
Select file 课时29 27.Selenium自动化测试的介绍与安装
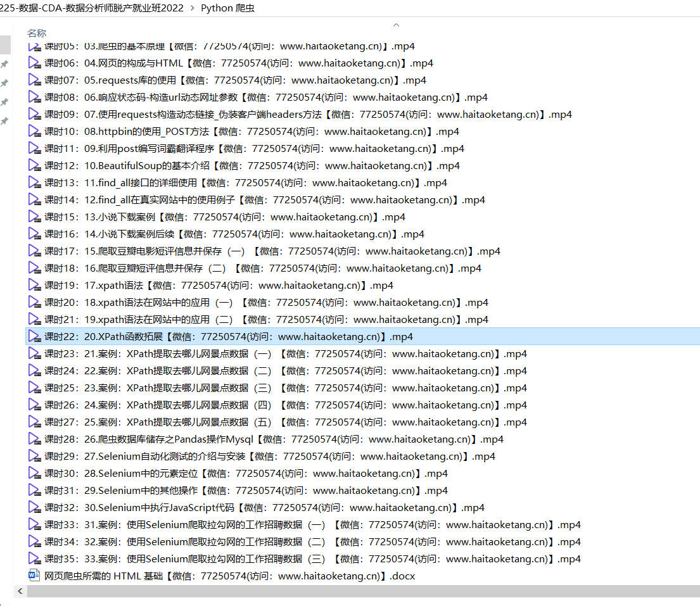point(270,456)
